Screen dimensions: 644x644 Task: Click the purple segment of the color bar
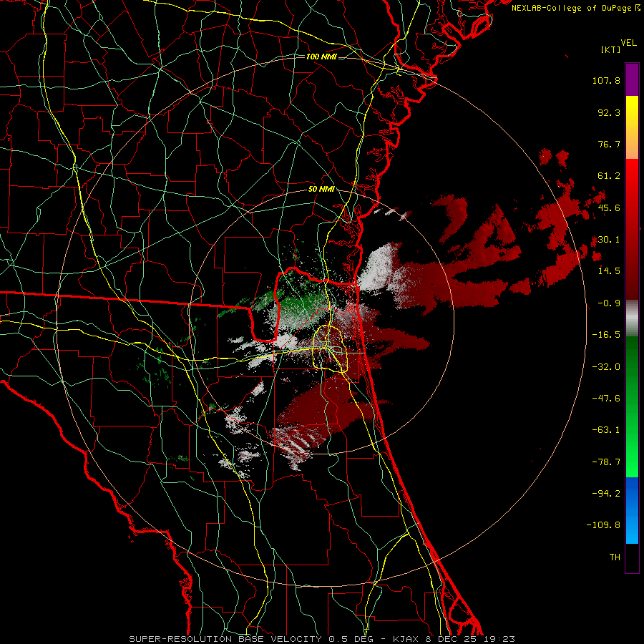click(632, 80)
